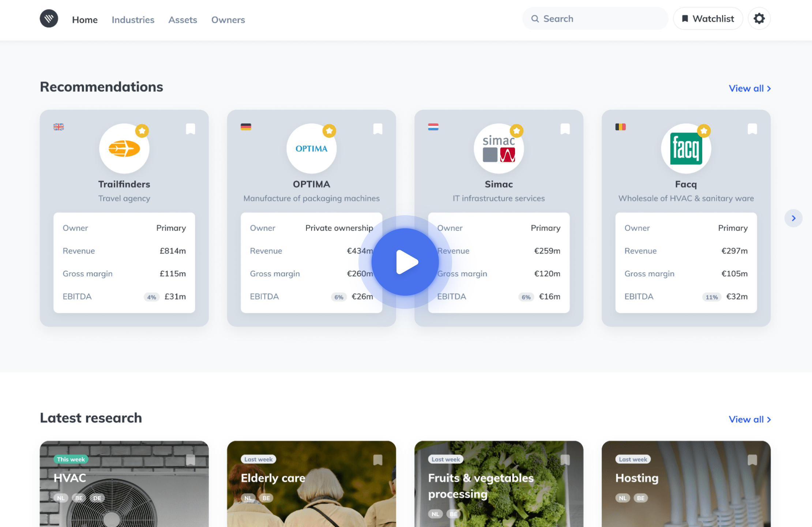Open the Simac company name
Screen dimensions: 812x527
coord(499,184)
